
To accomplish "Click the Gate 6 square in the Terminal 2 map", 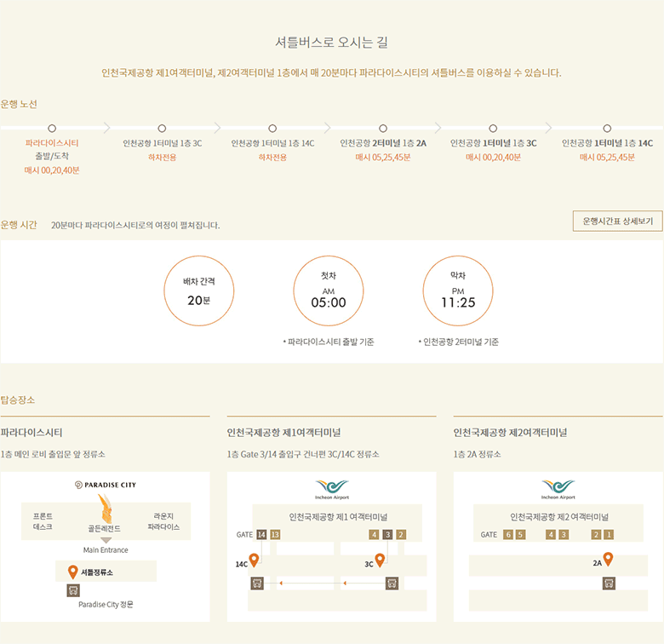I will tap(508, 535).
